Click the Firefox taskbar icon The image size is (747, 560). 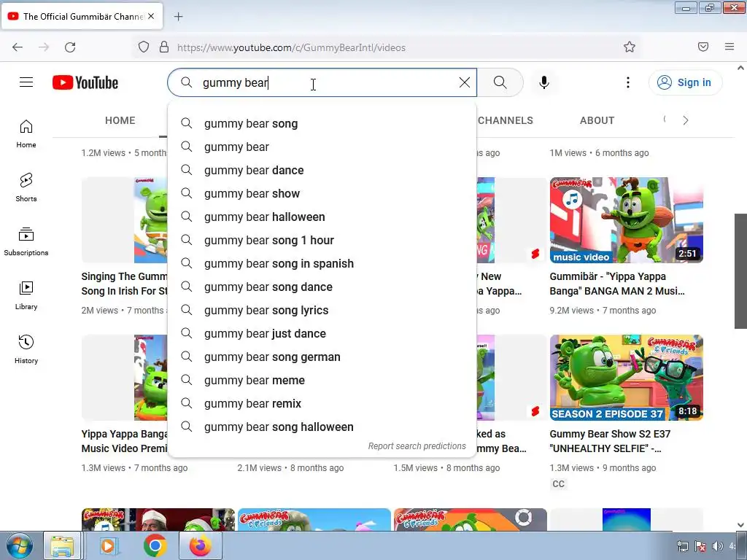pyautogui.click(x=200, y=545)
